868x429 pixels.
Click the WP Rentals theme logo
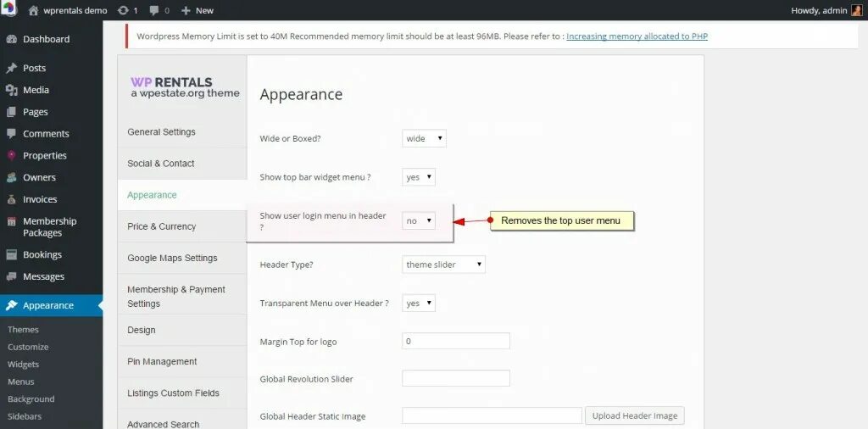pos(185,87)
